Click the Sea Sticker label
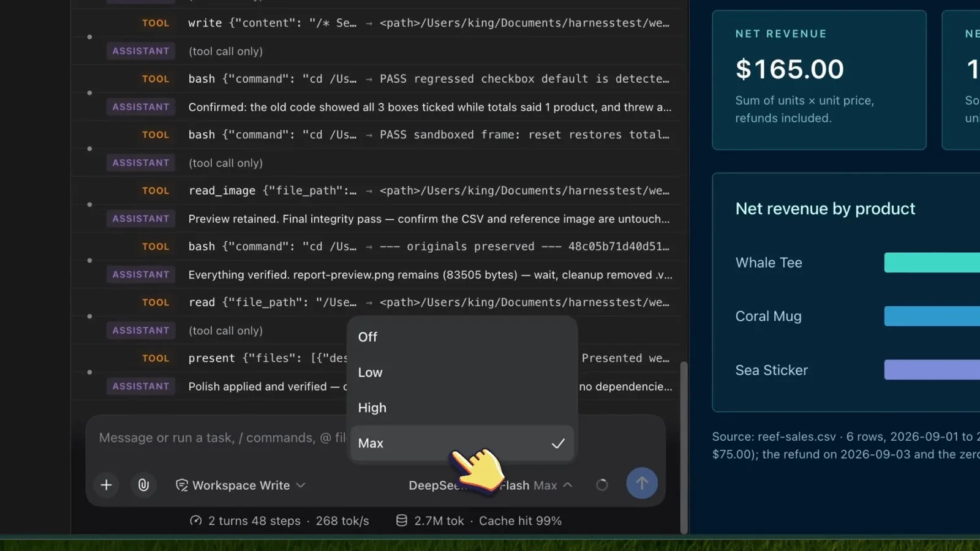 tap(771, 370)
